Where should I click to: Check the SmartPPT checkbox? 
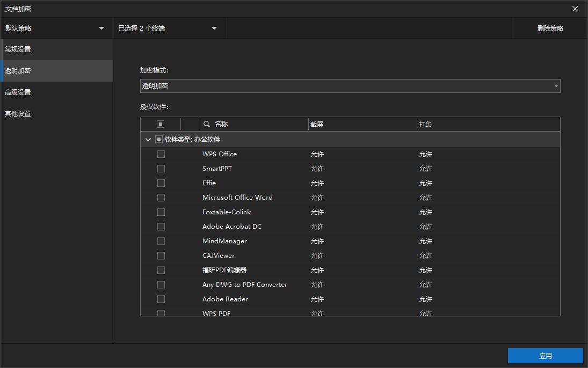(161, 169)
